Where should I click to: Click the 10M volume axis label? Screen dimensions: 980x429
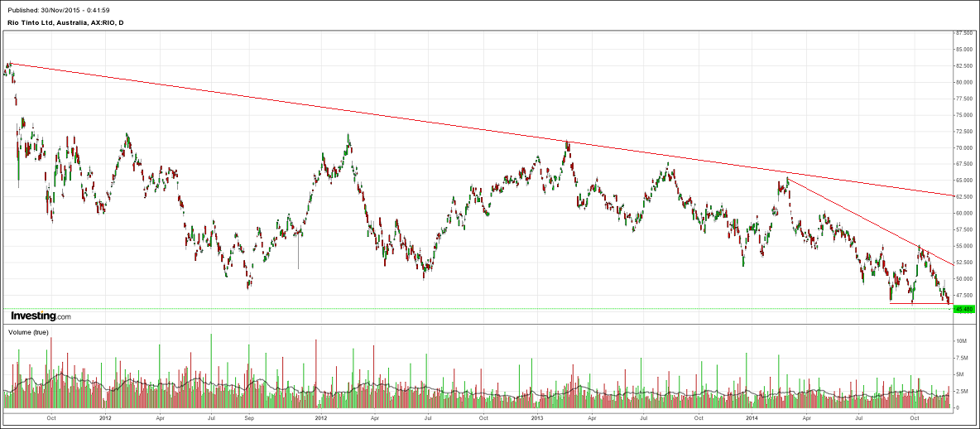961,341
